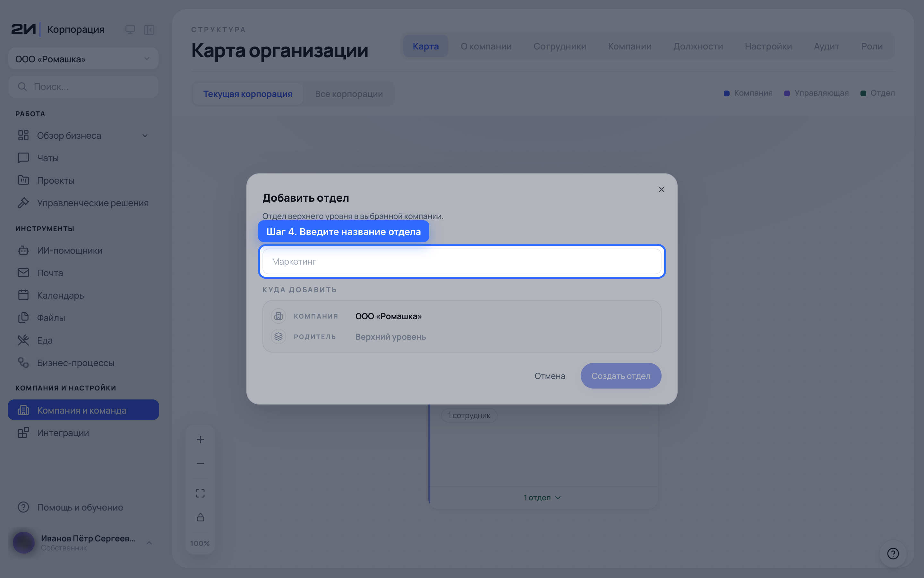
Task: Open the Компании tab
Action: click(x=629, y=46)
